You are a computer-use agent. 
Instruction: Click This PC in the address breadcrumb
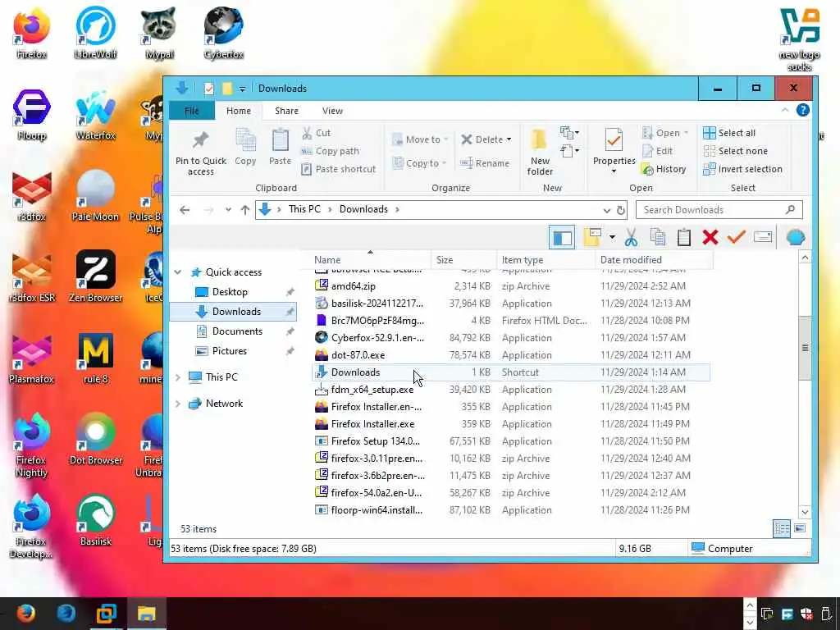pos(304,209)
